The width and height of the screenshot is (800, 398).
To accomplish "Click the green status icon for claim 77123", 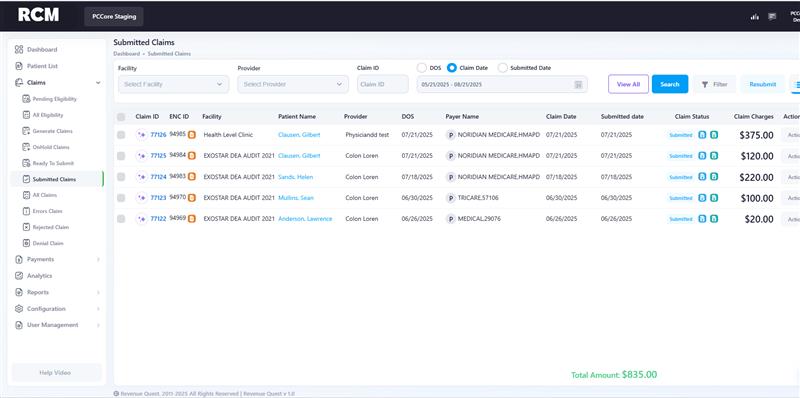I will tap(714, 198).
